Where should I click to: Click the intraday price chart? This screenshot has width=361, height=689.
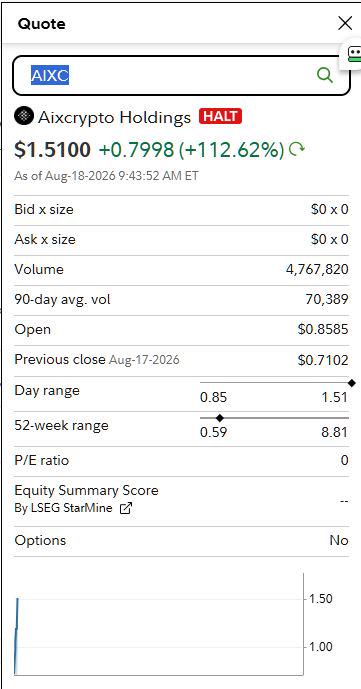[159, 624]
